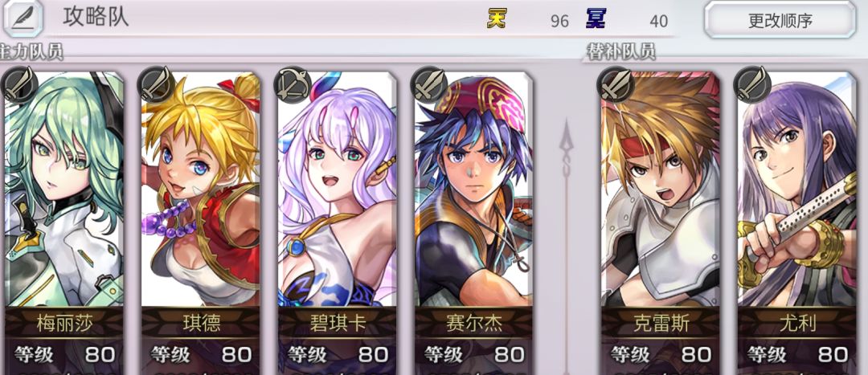Click the 梅丽莎 name label
This screenshot has width=868, height=375.
(x=63, y=324)
